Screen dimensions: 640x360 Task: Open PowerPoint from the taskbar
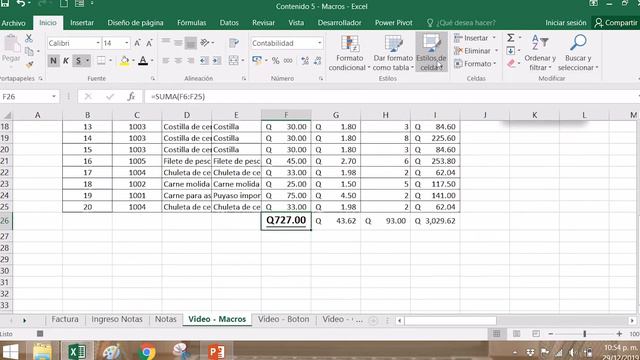click(216, 351)
